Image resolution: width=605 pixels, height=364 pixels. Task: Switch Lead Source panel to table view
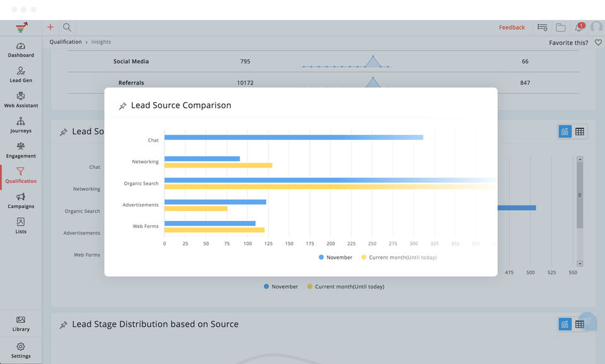coord(580,132)
